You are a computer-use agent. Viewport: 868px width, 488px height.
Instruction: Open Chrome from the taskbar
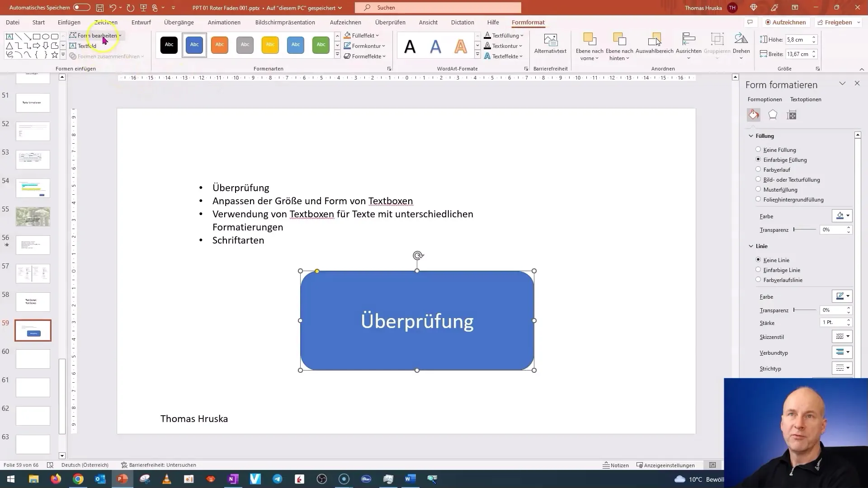click(x=78, y=479)
